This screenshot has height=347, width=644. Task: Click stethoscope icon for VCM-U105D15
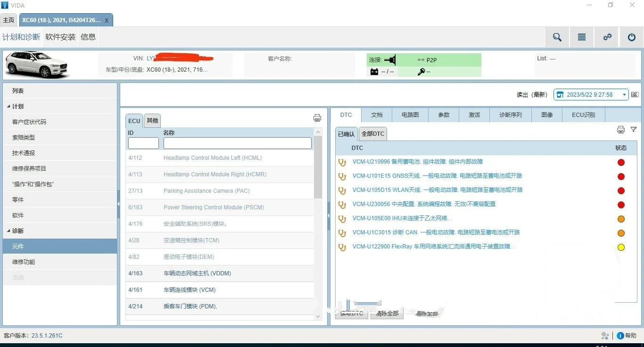click(343, 190)
